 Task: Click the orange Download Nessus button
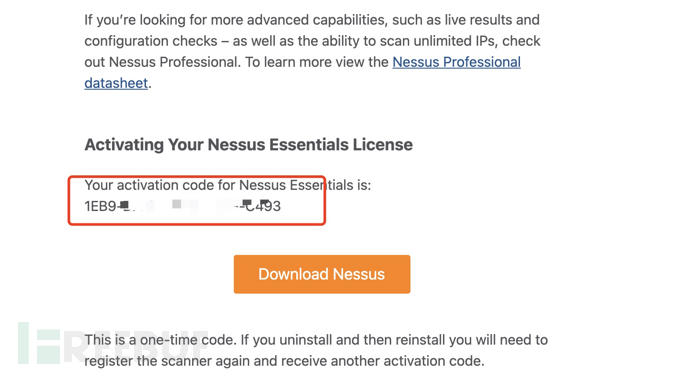(322, 274)
